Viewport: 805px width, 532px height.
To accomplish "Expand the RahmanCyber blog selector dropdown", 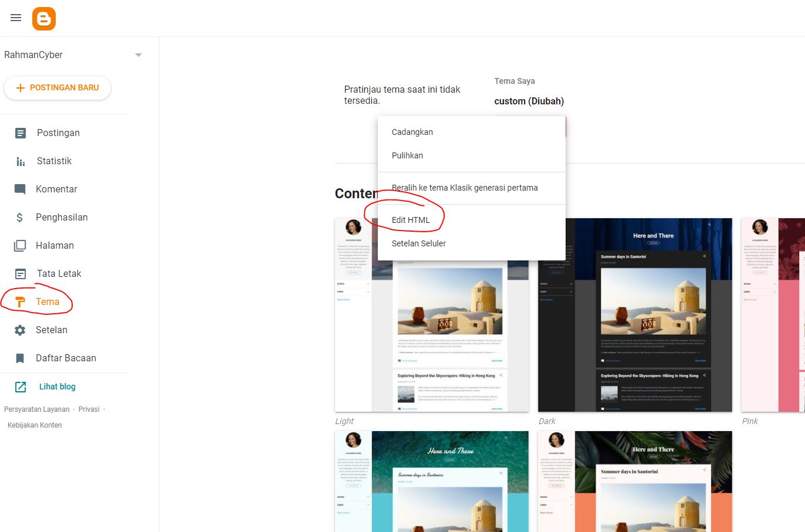I will point(138,55).
